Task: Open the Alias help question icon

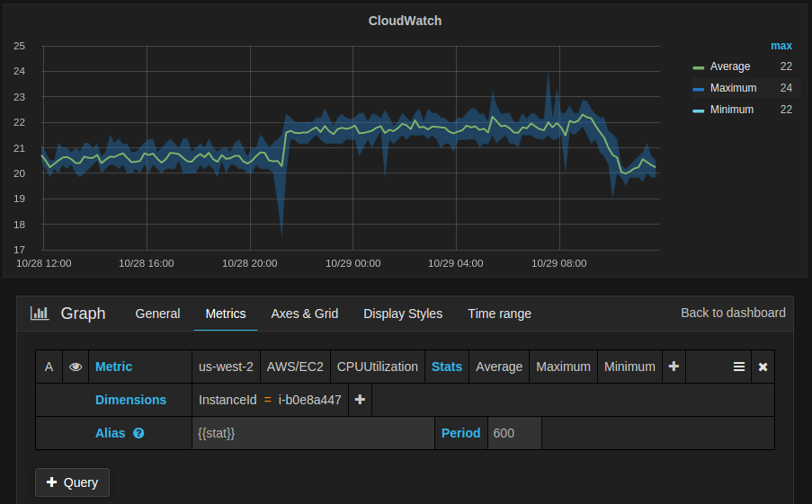Action: point(138,433)
